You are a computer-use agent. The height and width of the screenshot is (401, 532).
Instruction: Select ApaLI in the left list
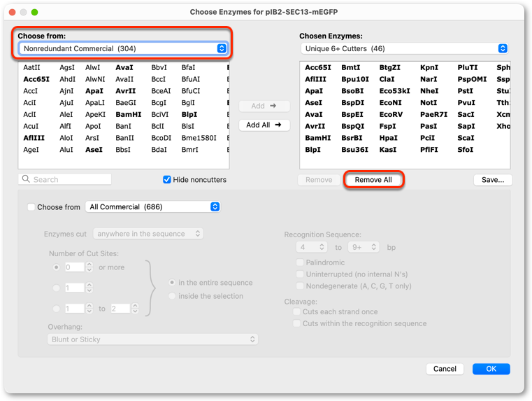tap(95, 103)
